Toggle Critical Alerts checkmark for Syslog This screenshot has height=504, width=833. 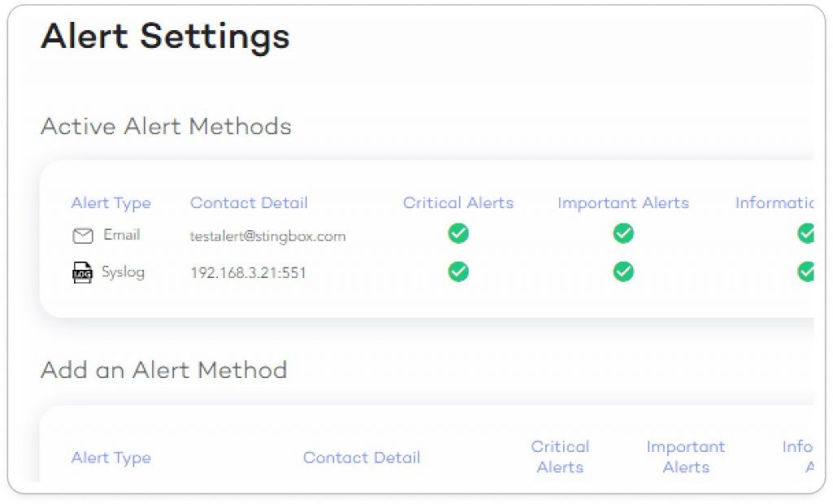(x=459, y=272)
